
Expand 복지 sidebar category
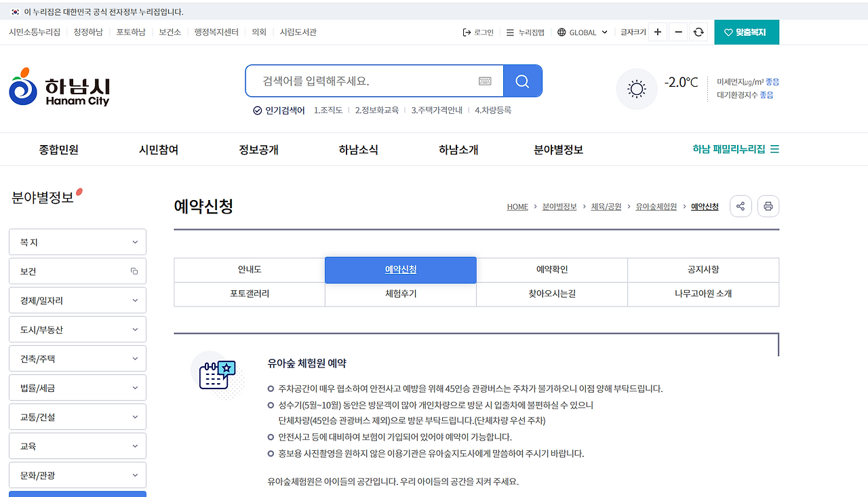(x=77, y=242)
